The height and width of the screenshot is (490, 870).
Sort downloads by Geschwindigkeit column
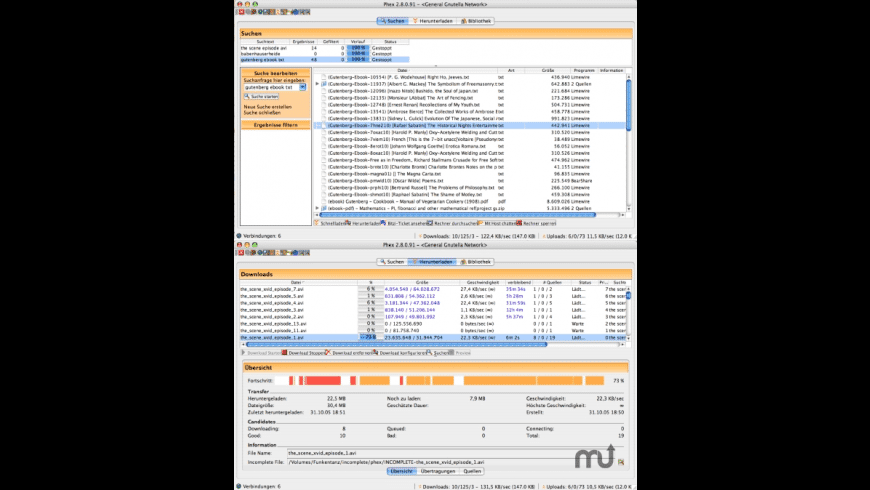(483, 282)
